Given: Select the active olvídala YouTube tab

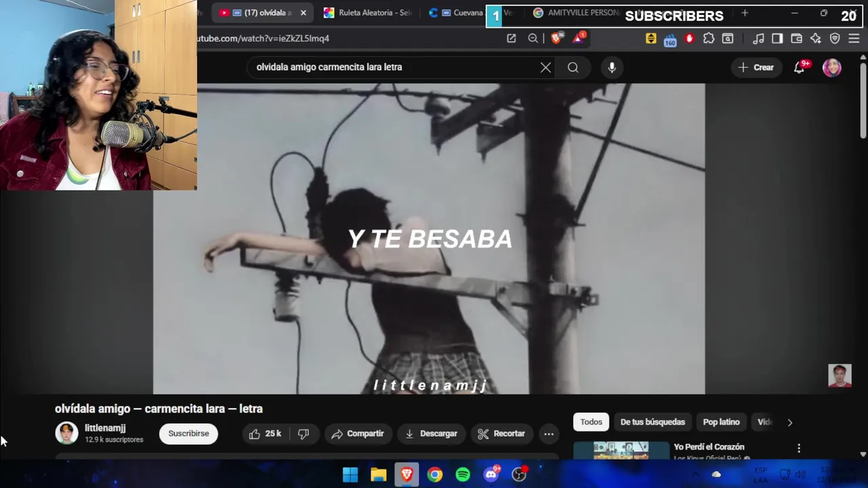Looking at the screenshot, I should pyautogui.click(x=261, y=13).
